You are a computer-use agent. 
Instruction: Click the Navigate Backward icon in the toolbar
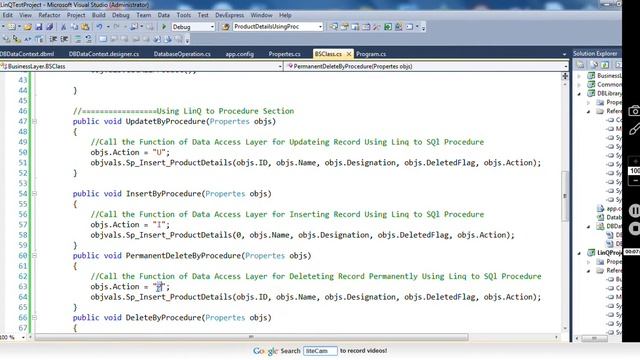pyautogui.click(x=134, y=27)
